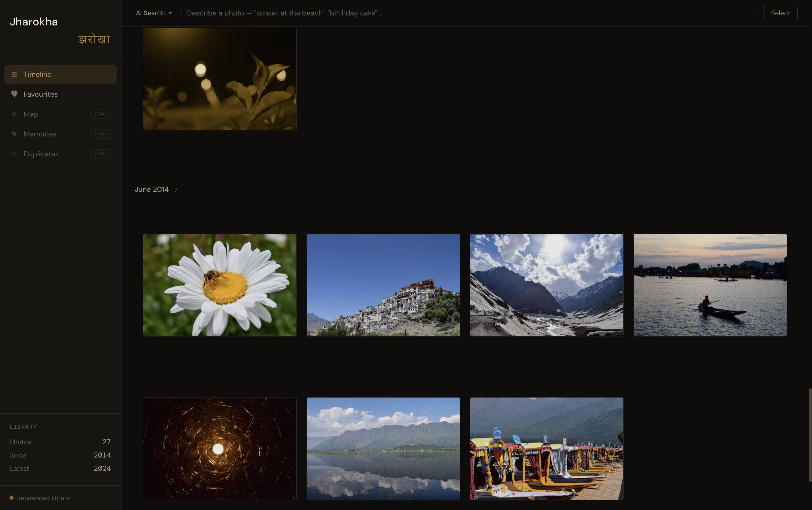The height and width of the screenshot is (510, 812).
Task: Expand the AI Search mode arrow
Action: pyautogui.click(x=170, y=13)
